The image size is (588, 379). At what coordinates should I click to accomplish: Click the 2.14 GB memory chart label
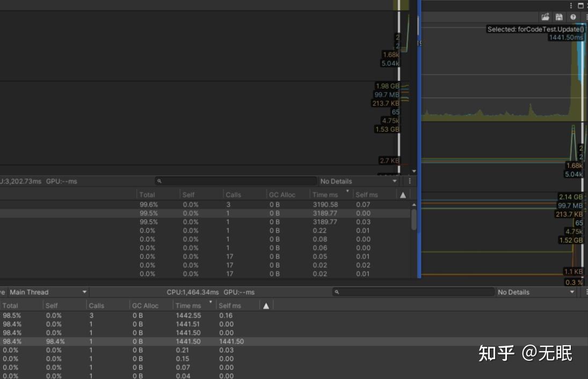pos(570,197)
